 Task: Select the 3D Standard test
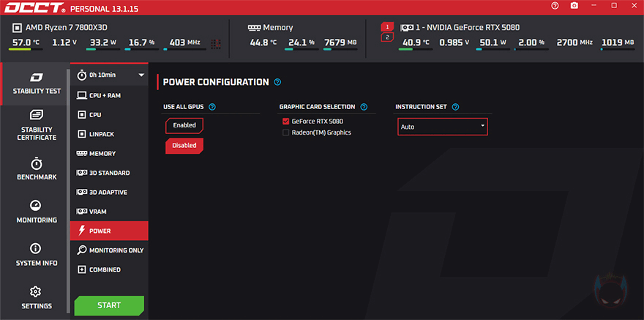click(109, 173)
